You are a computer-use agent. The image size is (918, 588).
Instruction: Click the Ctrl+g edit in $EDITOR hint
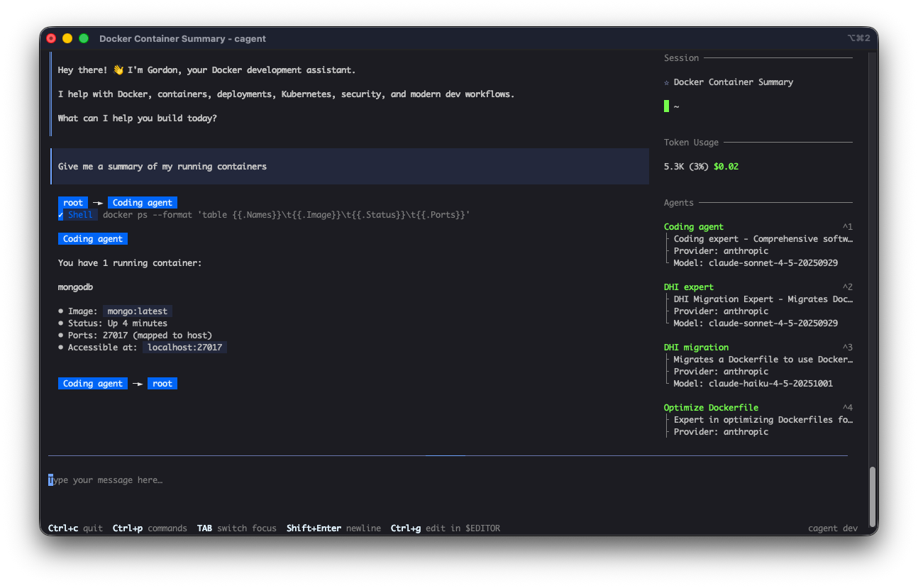point(445,528)
